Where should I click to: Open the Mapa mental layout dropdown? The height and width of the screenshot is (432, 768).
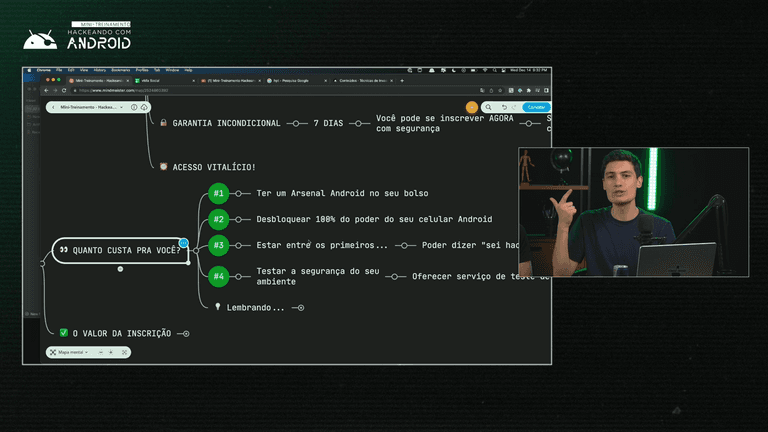(71, 353)
